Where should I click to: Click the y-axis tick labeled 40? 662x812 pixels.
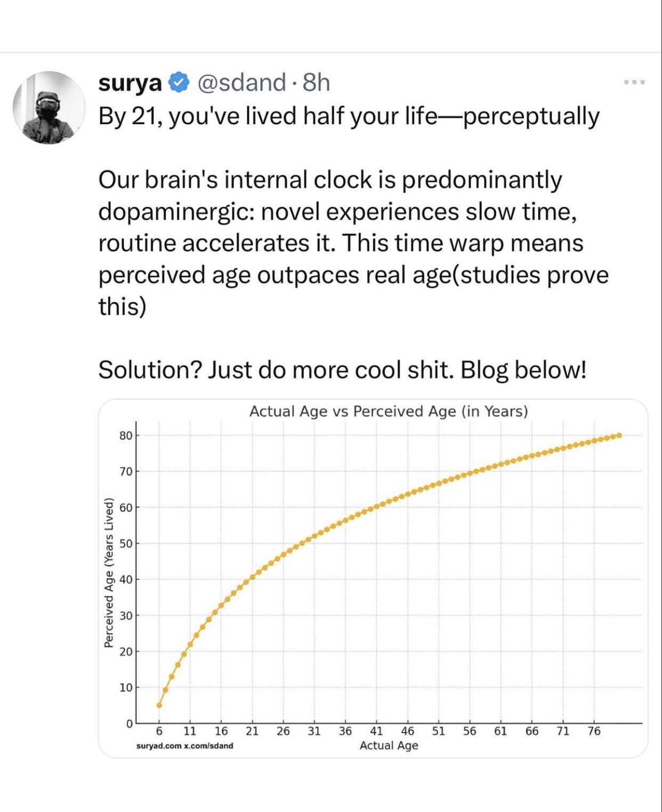pos(125,580)
